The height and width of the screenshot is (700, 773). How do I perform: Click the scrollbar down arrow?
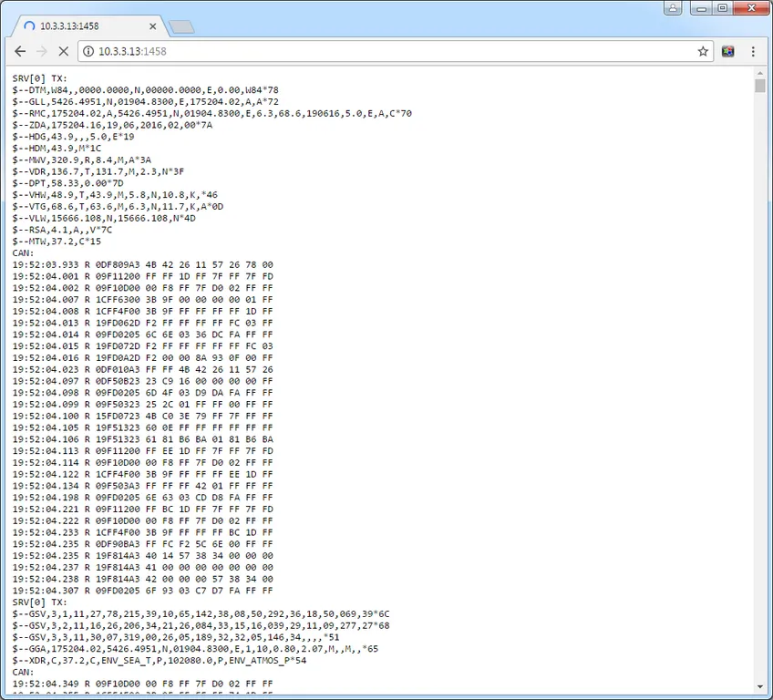(759, 686)
